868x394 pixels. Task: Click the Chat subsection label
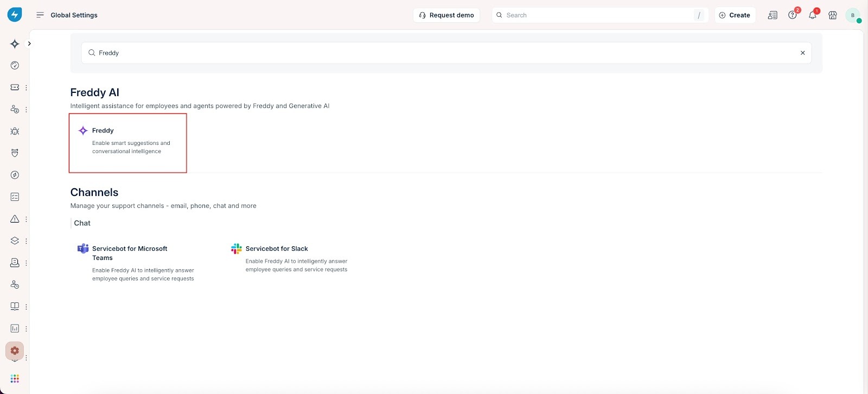[82, 223]
